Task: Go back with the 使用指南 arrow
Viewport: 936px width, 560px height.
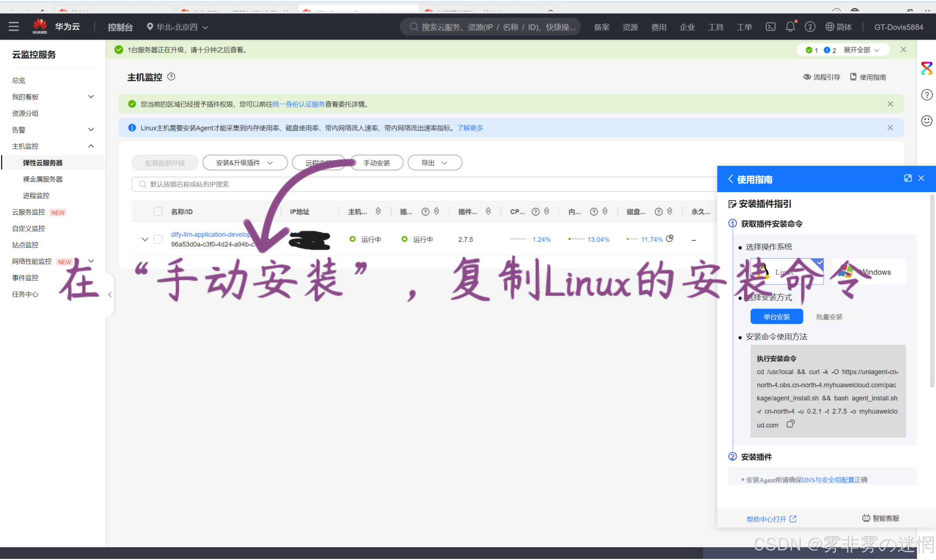Action: tap(730, 179)
